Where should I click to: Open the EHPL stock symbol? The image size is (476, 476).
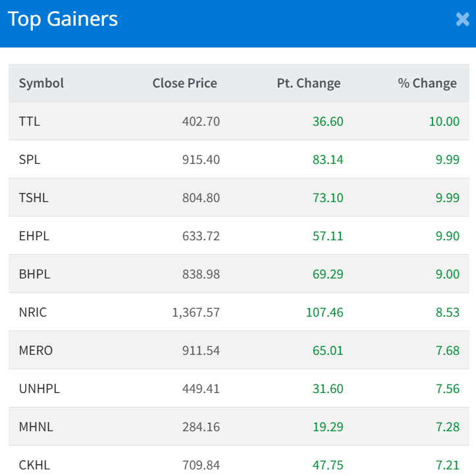pyautogui.click(x=34, y=236)
